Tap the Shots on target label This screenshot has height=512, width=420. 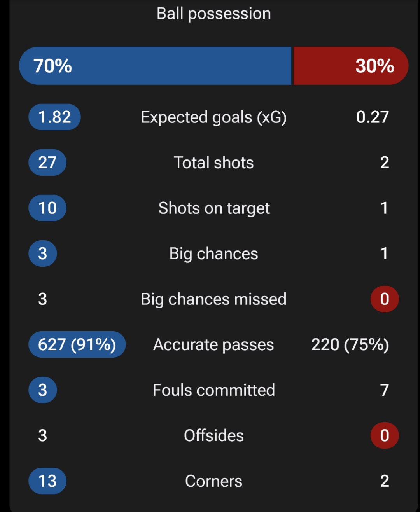click(214, 208)
